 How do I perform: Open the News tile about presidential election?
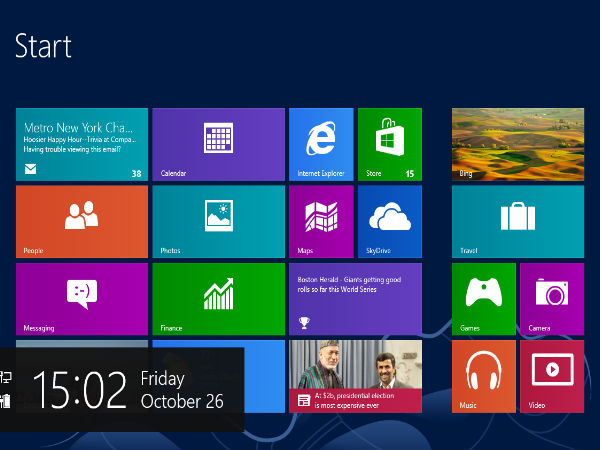click(x=355, y=377)
